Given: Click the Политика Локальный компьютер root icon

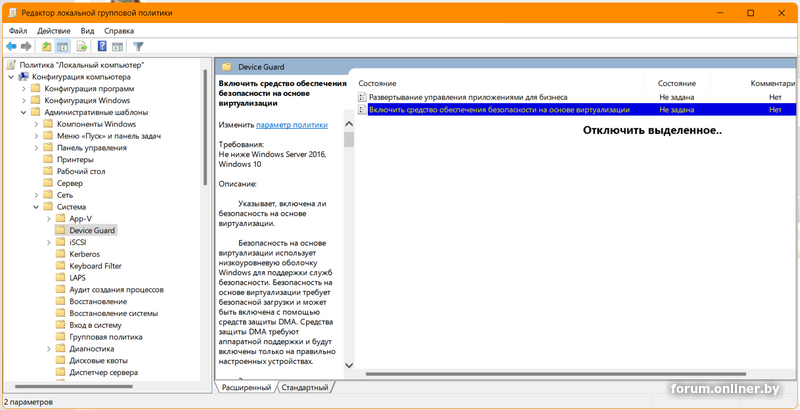Looking at the screenshot, I should 11,65.
